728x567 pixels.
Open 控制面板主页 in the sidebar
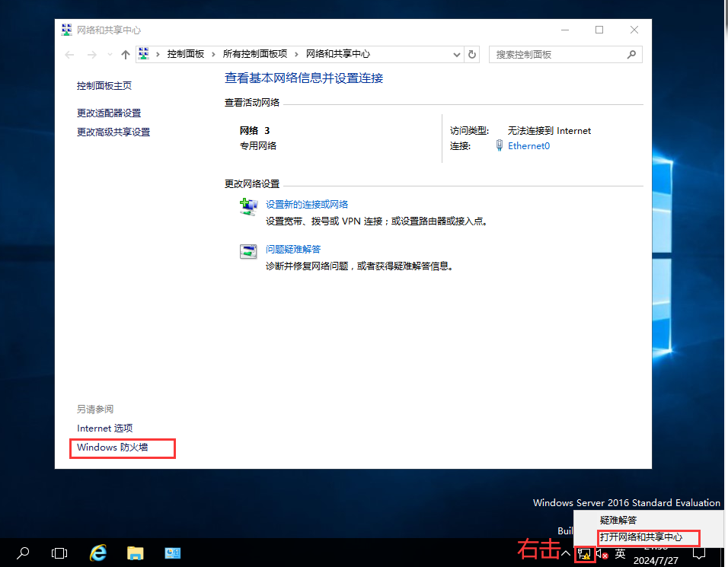[104, 86]
